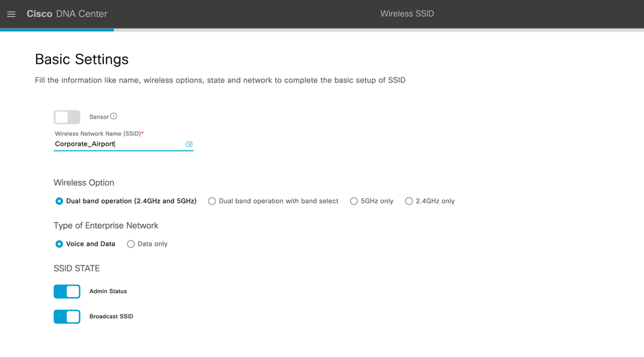Screen dimensions: 644x357
Task: Click the Sensor label text
Action: pyautogui.click(x=99, y=117)
